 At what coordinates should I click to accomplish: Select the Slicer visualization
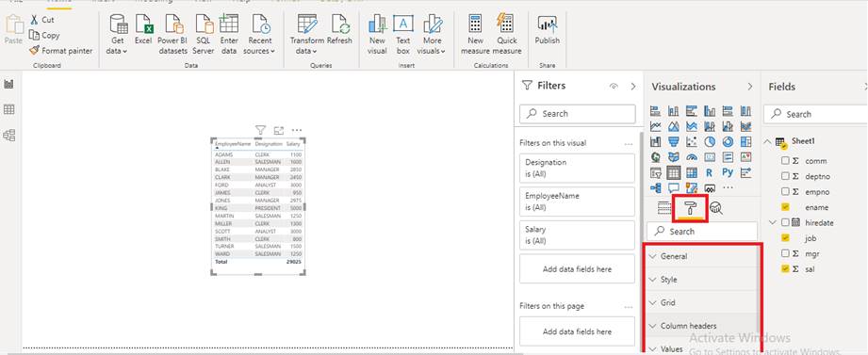pos(655,172)
